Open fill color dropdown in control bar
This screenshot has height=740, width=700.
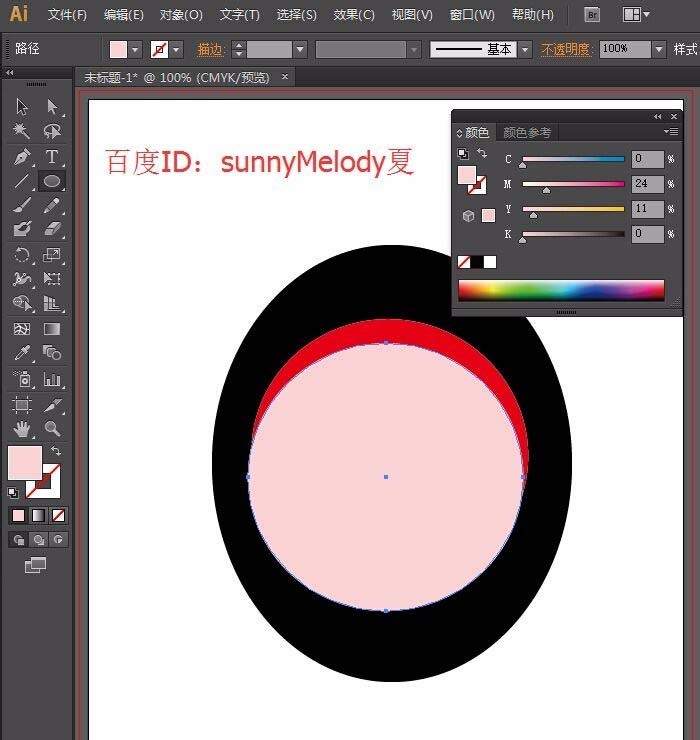click(135, 49)
